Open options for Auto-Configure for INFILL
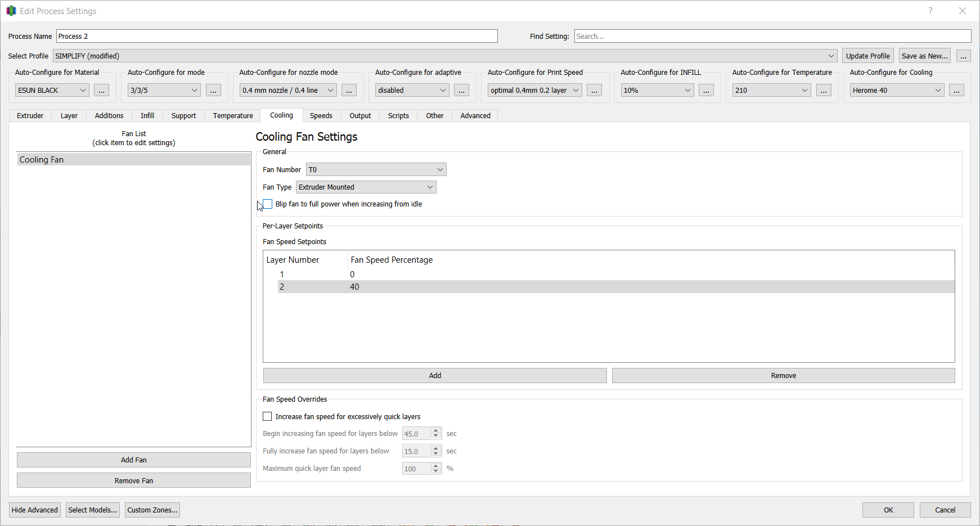 [706, 90]
